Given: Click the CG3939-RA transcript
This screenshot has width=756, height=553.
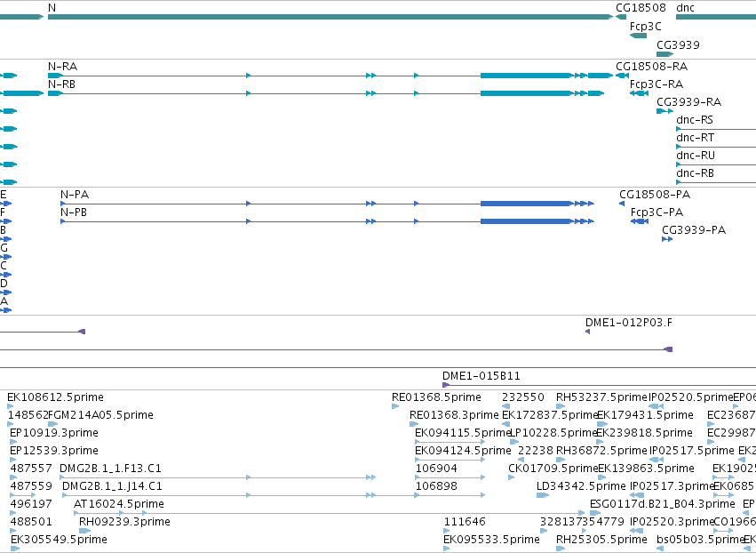Looking at the screenshot, I should 664,111.
